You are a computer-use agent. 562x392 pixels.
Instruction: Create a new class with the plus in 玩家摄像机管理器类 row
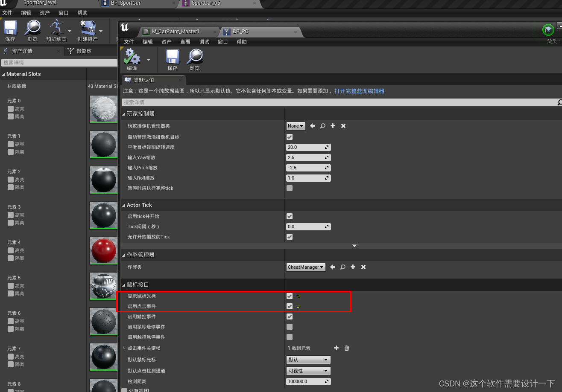[x=333, y=126]
